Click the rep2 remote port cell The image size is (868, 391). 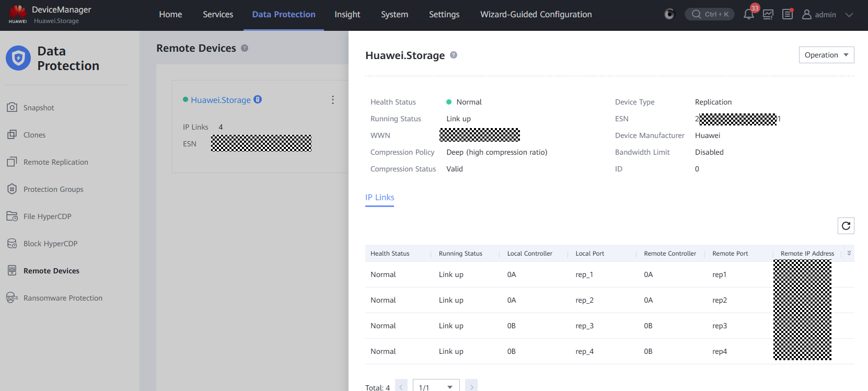(720, 300)
